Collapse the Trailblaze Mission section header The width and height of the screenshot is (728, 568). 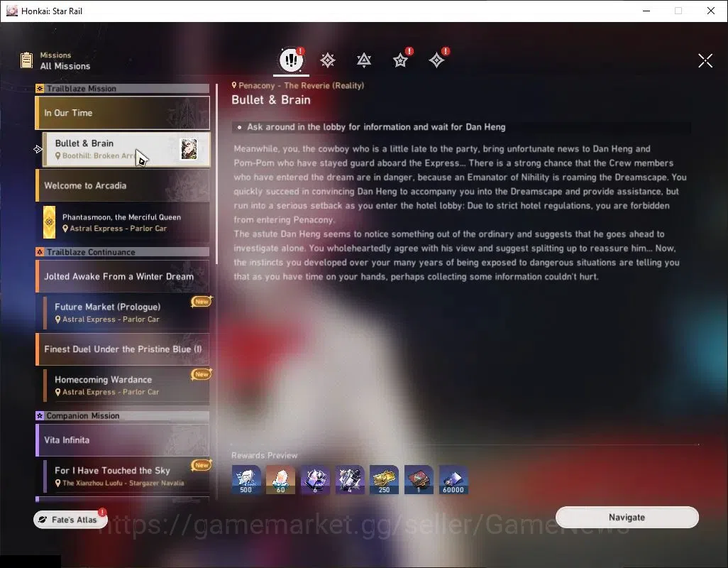tap(123, 88)
